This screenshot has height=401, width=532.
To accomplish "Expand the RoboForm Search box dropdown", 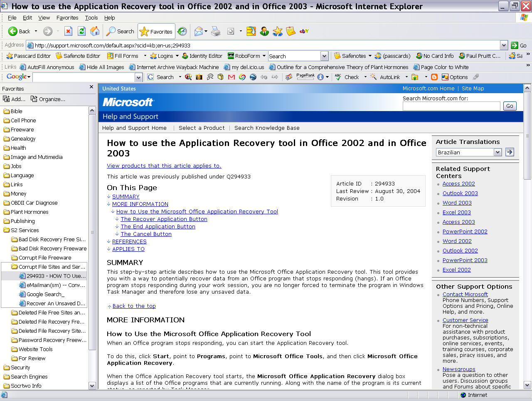I will pos(325,56).
